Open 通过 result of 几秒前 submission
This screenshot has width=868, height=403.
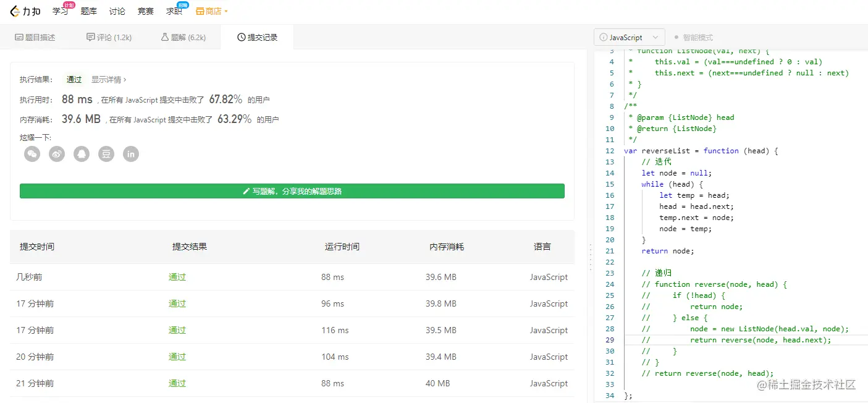(177, 277)
